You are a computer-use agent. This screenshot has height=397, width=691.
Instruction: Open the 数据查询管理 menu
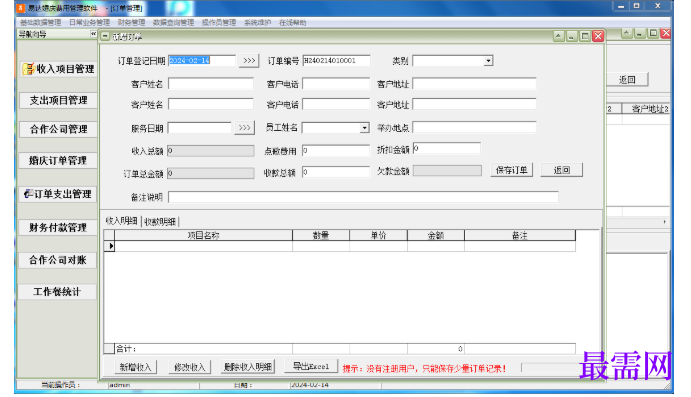pos(173,22)
